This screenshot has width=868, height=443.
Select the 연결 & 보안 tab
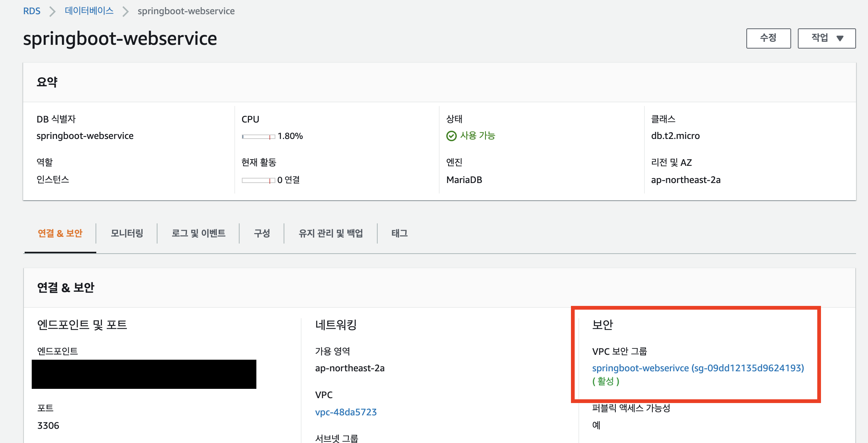60,233
